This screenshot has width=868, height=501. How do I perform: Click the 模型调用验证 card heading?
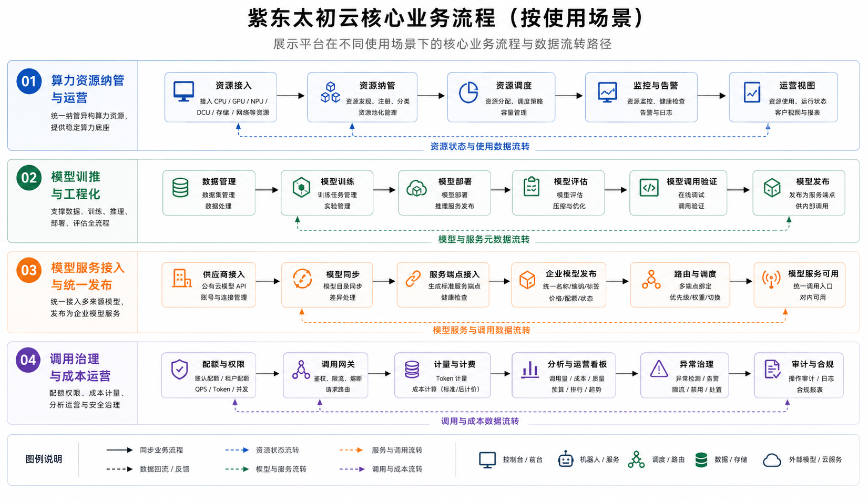click(x=691, y=181)
